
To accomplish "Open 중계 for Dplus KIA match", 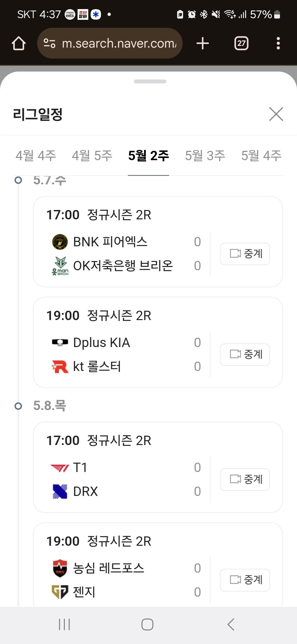I will pos(245,354).
